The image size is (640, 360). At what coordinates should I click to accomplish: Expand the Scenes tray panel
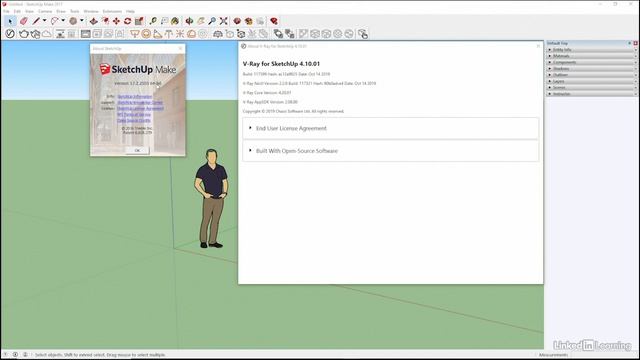click(591, 88)
